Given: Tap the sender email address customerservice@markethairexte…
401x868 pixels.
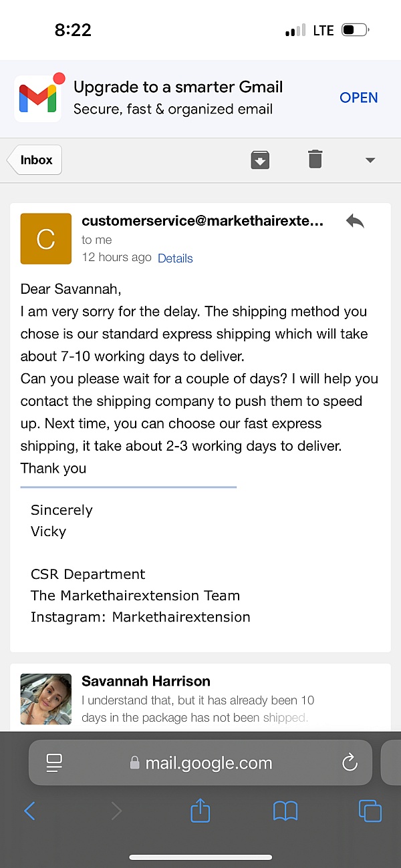Looking at the screenshot, I should tap(203, 221).
